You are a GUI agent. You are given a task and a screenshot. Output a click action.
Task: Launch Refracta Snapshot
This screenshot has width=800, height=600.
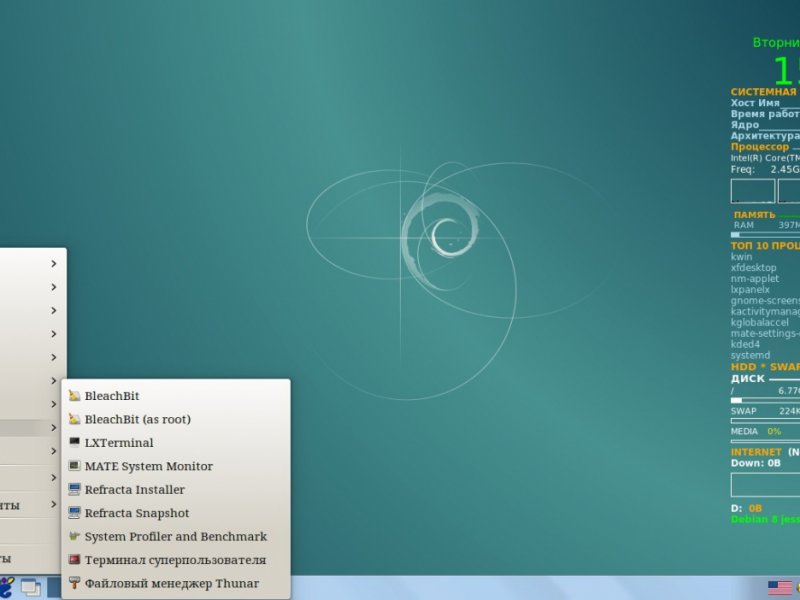tap(176, 513)
